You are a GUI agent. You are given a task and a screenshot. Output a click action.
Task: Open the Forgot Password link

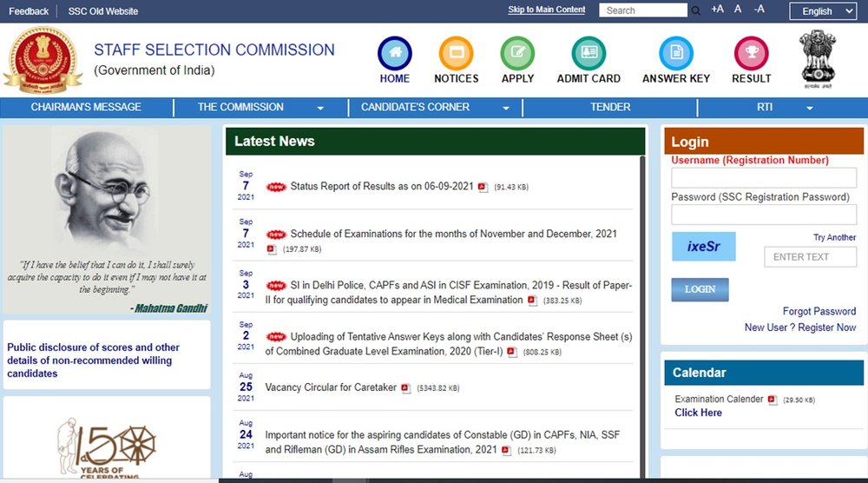[819, 311]
